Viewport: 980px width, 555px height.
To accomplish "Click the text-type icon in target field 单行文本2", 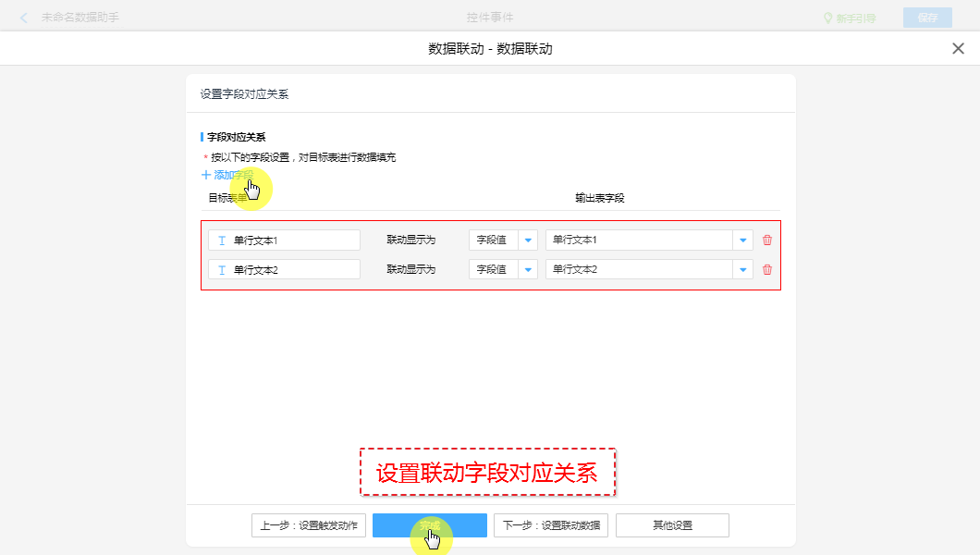I will [222, 270].
